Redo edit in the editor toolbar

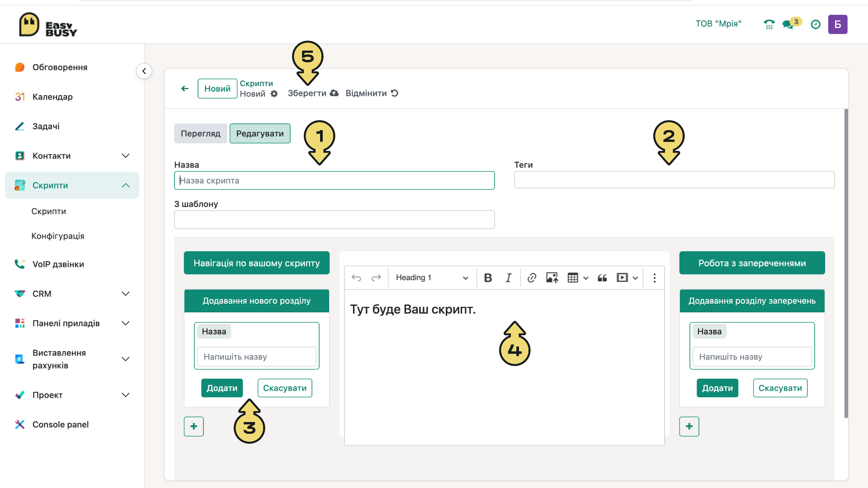[376, 278]
